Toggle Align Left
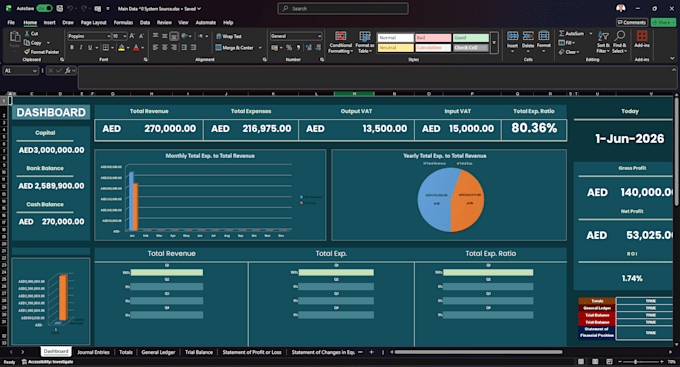Screen dimensions: 680x367 (155, 48)
